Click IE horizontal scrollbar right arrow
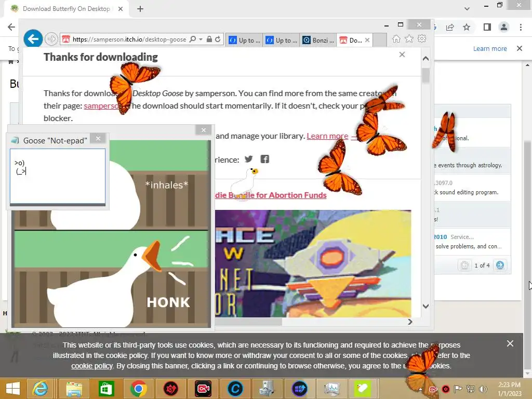Screen dimensions: 532x399 coord(410,322)
